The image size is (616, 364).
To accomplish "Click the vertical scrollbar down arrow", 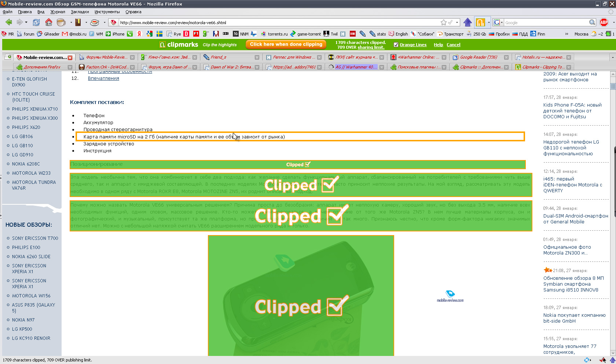I will (x=613, y=353).
